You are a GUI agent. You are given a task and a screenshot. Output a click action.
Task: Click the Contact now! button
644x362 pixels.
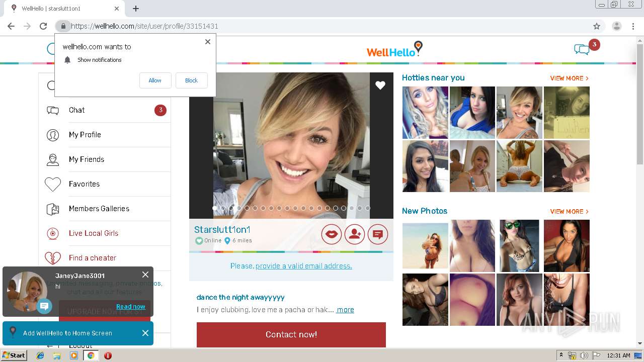coord(291,334)
